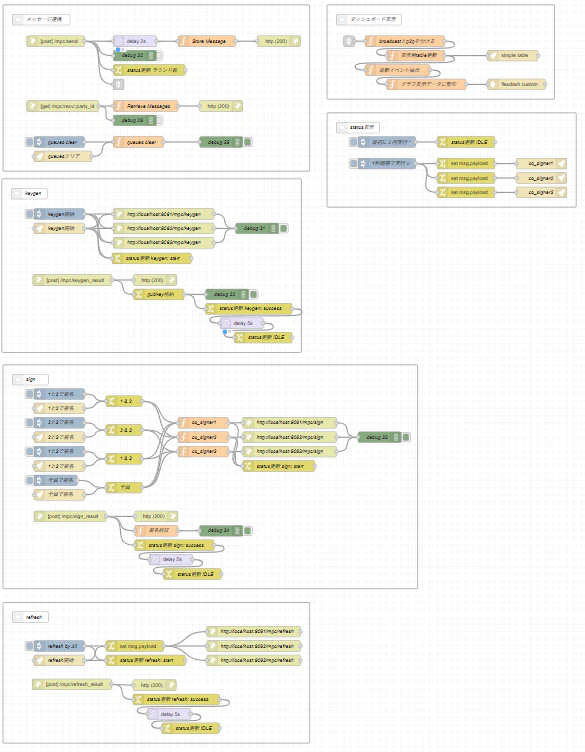Click the [post] /mpc/keygen_result http-in icon
The width and height of the screenshot is (585, 752).
click(x=38, y=280)
